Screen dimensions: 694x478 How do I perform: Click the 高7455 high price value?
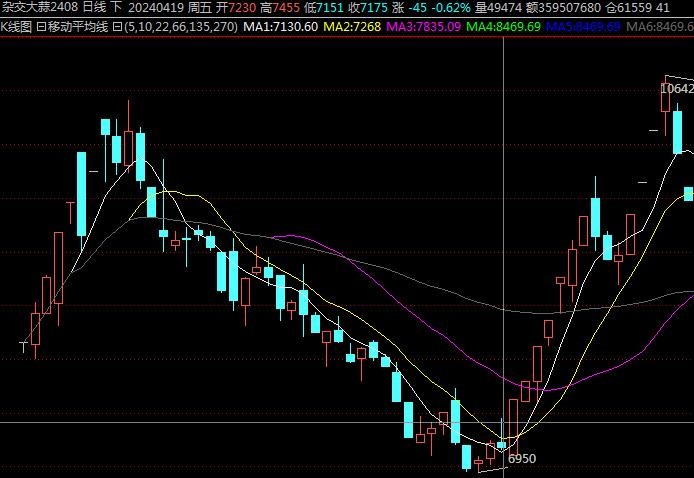(x=279, y=7)
